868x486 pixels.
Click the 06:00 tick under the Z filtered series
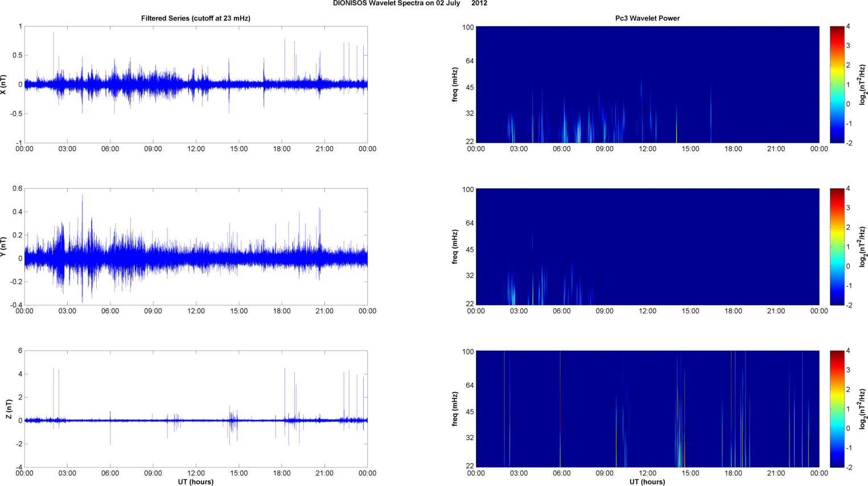(x=110, y=473)
